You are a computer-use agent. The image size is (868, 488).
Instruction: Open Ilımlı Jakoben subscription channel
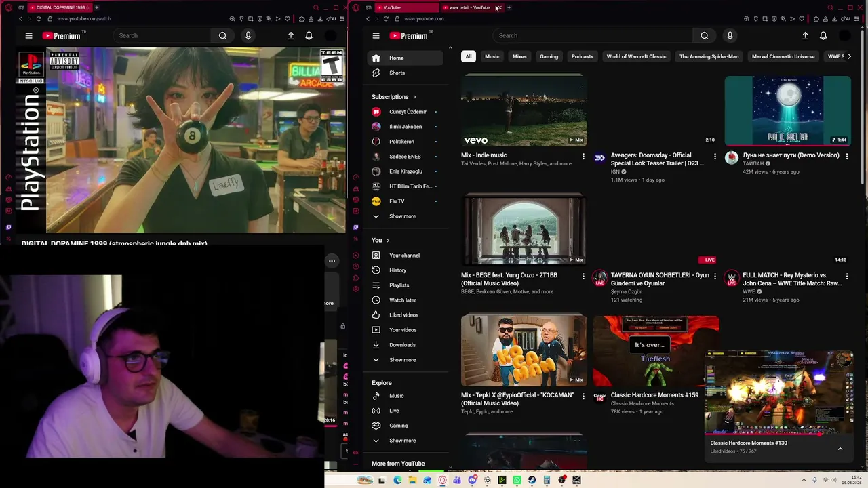pyautogui.click(x=405, y=127)
